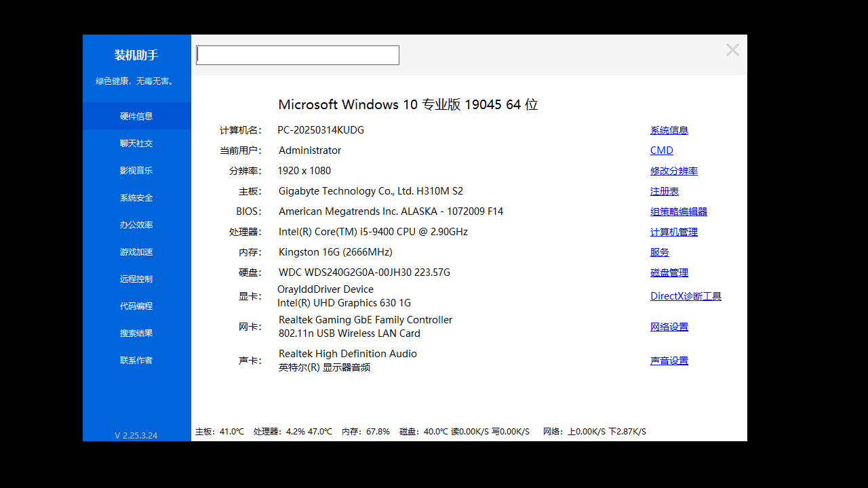868x488 pixels.
Task: Click the 网络 speed status reading
Action: coord(595,432)
